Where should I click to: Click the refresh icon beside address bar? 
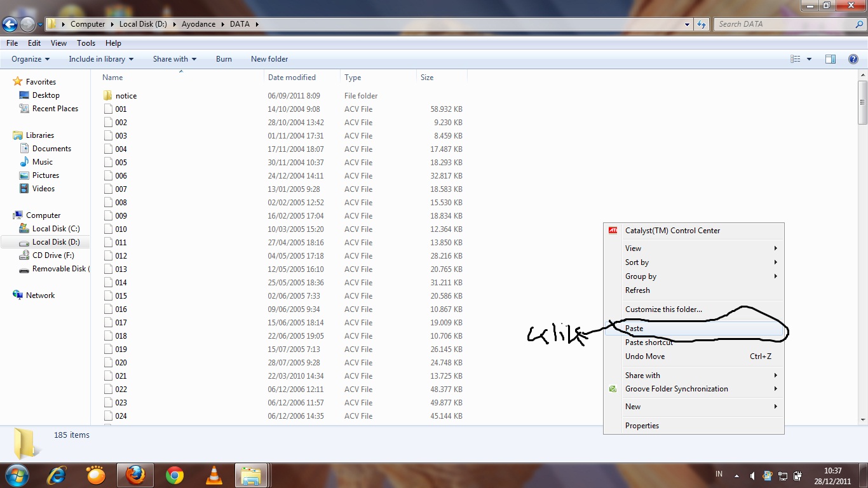pos(702,24)
